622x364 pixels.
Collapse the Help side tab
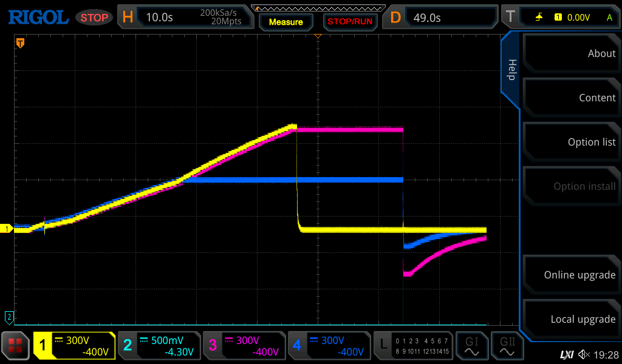[x=511, y=70]
